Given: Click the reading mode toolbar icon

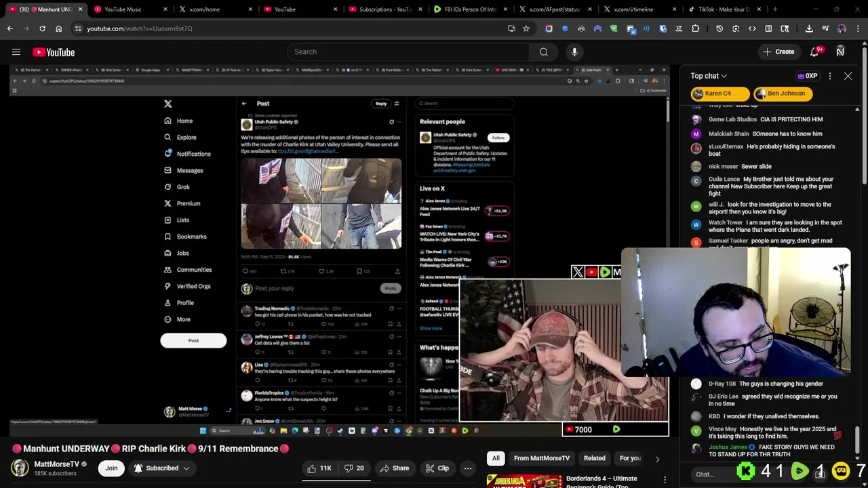Looking at the screenshot, I should click(768, 28).
